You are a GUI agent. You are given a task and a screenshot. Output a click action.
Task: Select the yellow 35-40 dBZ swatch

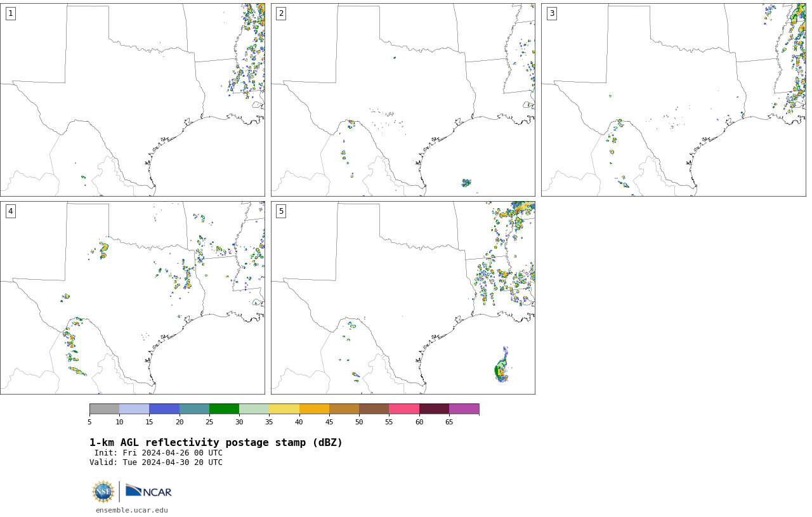pyautogui.click(x=284, y=409)
